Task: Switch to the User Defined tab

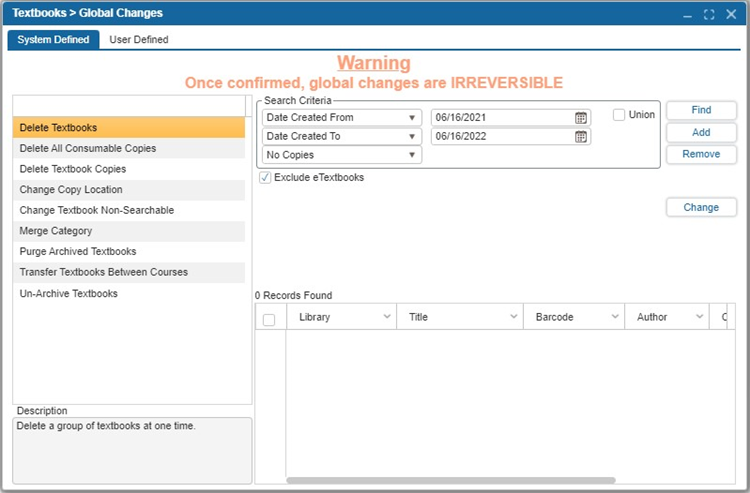Action: pos(139,40)
